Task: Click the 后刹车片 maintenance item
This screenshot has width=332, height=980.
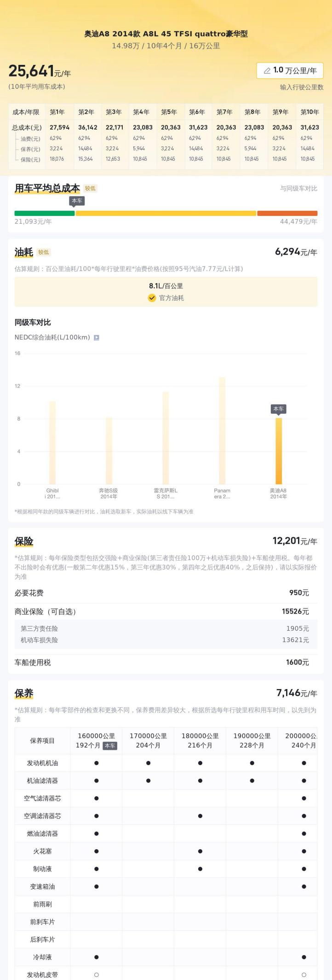Action: pos(42,939)
